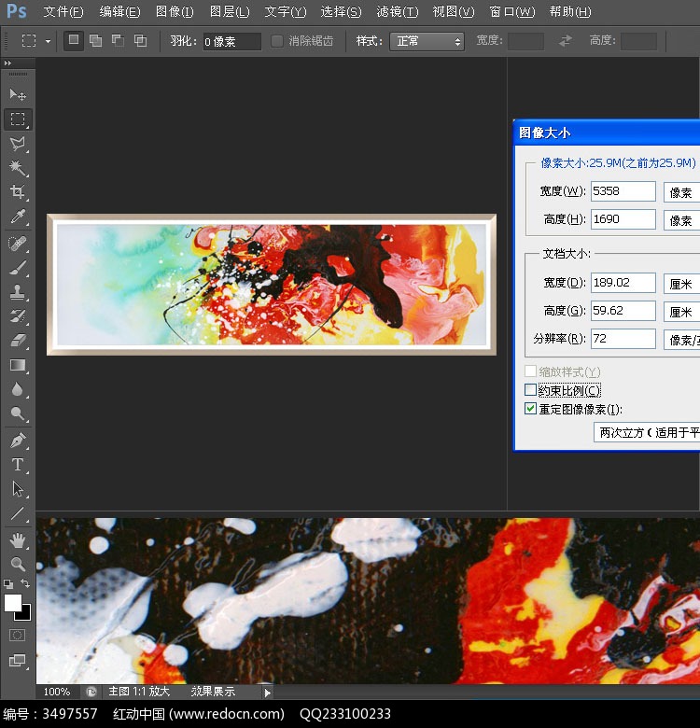
Task: Select the Zoom tool
Action: (18, 564)
